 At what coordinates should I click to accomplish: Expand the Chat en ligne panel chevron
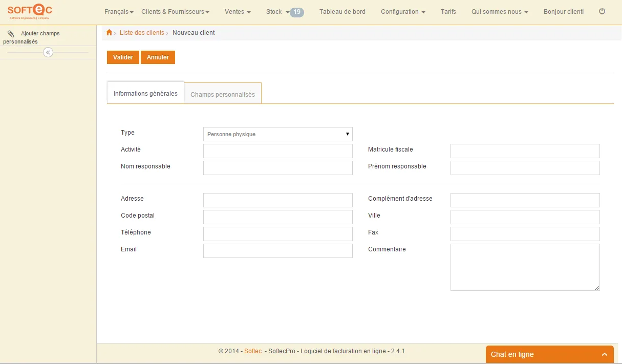click(x=605, y=354)
